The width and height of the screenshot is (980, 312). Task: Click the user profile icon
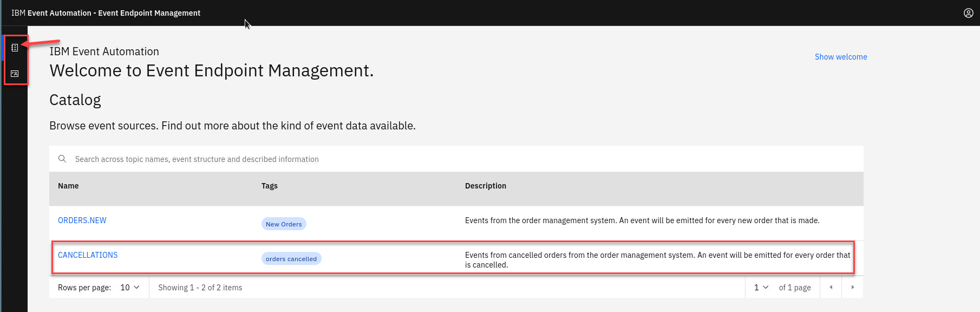[x=968, y=13]
